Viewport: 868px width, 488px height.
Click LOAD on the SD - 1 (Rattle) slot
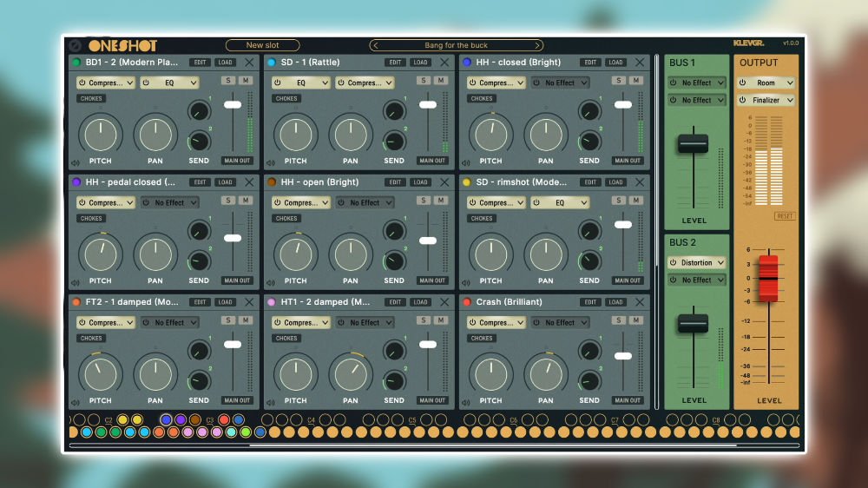pyautogui.click(x=420, y=62)
